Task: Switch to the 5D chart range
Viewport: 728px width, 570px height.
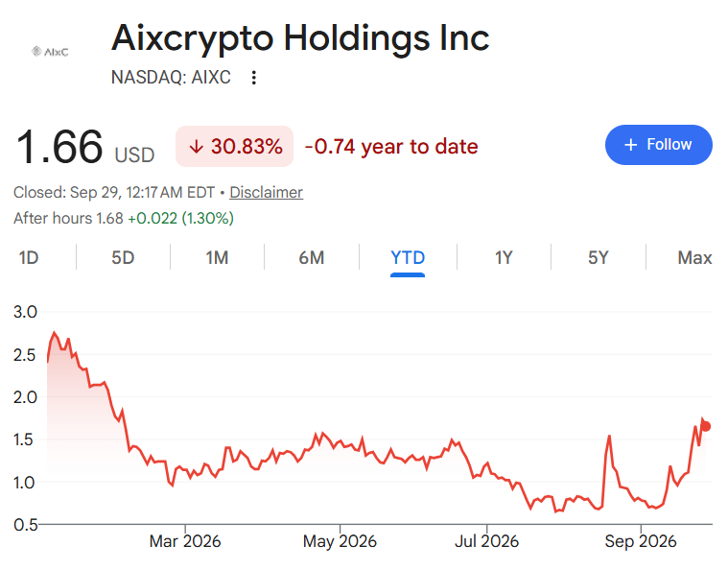Action: tap(123, 257)
